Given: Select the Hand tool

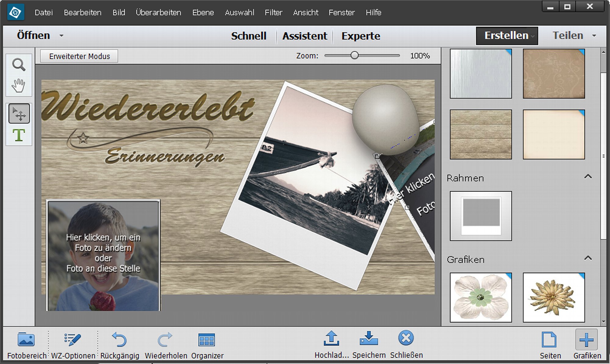Looking at the screenshot, I should pyautogui.click(x=19, y=85).
